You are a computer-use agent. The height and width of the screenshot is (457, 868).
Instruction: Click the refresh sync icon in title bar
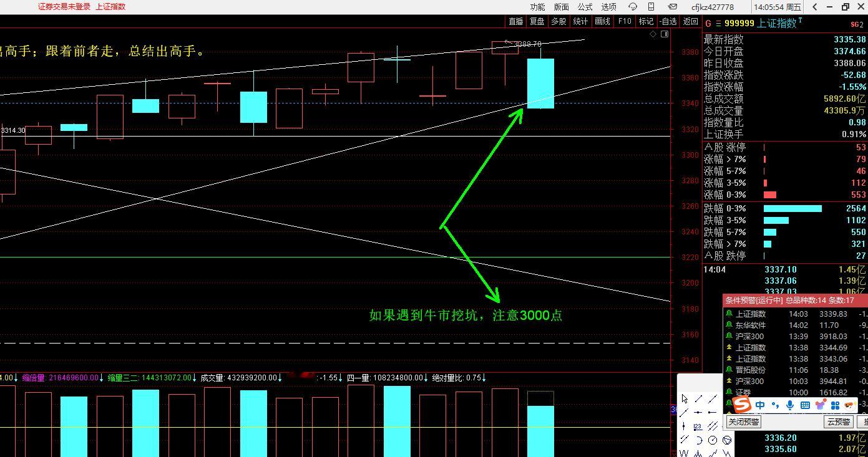[x=632, y=6]
